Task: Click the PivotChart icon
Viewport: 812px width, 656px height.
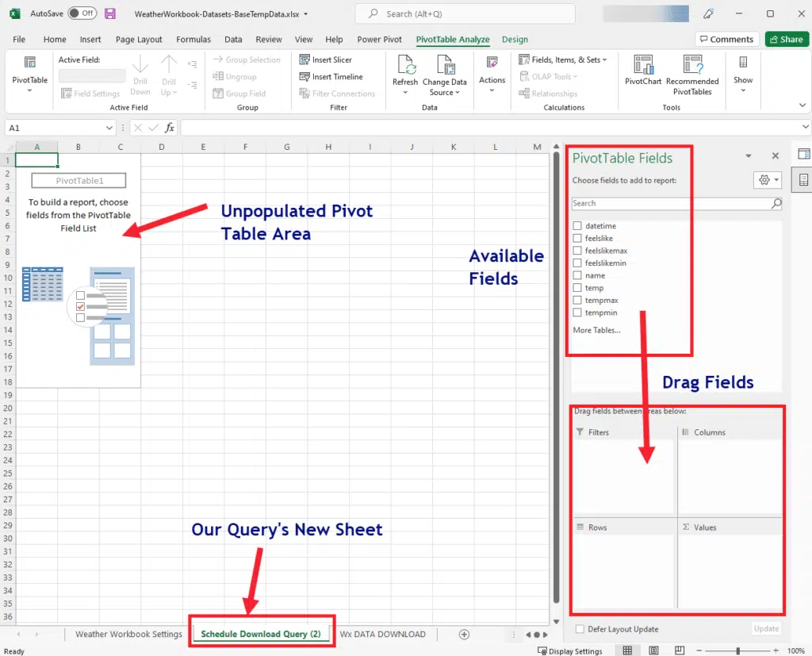Action: pyautogui.click(x=643, y=67)
